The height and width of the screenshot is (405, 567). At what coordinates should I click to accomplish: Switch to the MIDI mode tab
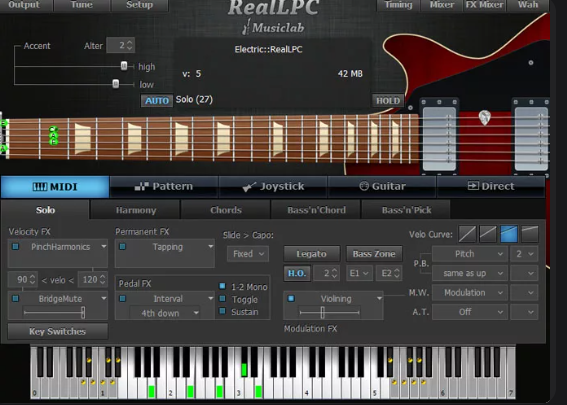tap(55, 187)
